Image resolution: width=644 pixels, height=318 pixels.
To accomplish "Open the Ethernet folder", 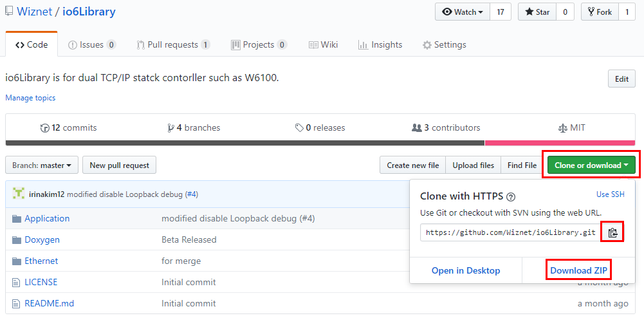I will 41,261.
